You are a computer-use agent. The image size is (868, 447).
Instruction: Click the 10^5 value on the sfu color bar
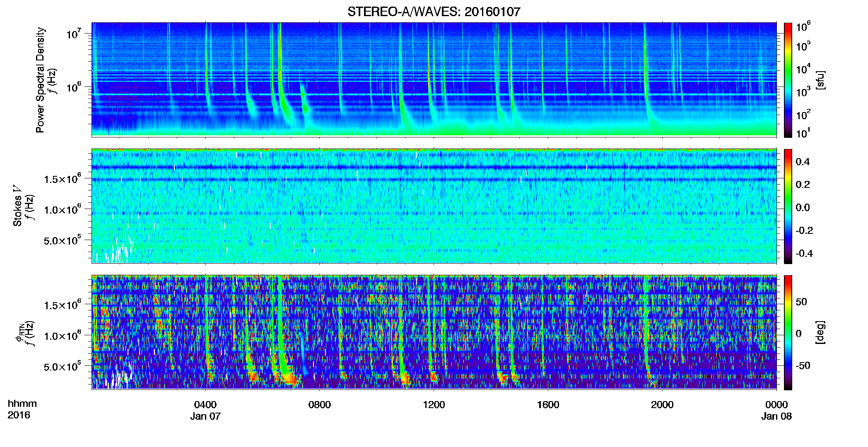point(803,46)
